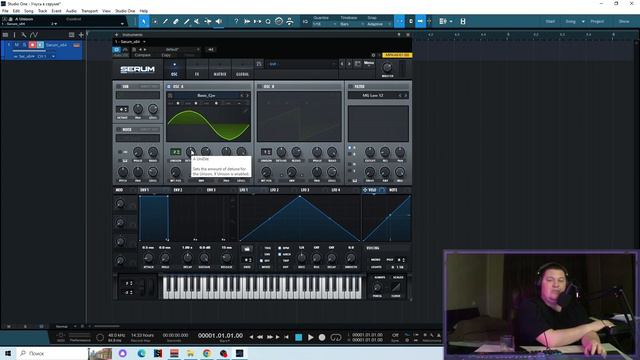Select the ENV 2 tab
640x360 pixels.
(x=178, y=190)
